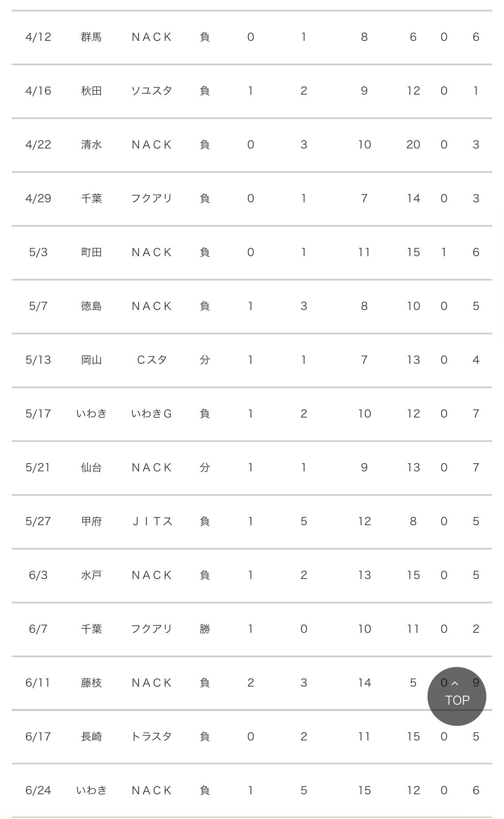Select the Cスタ venue cell
504x819 pixels.
152,360
